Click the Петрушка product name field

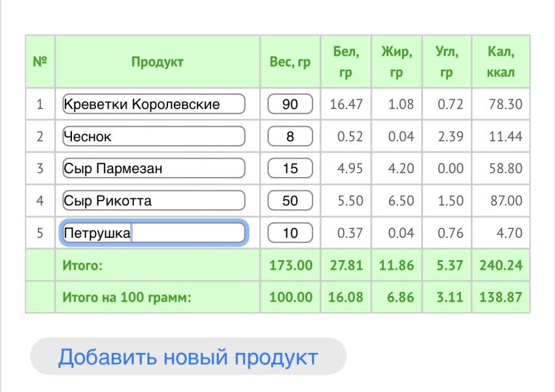pos(154,234)
